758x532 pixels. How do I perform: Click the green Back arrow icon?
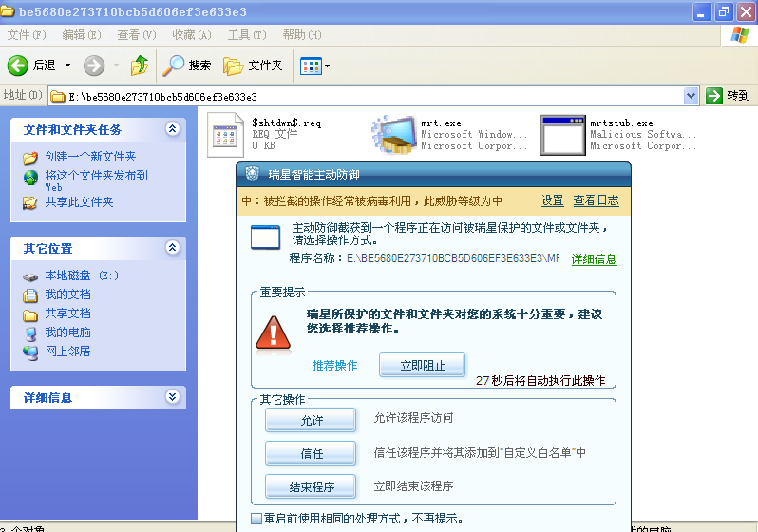click(x=18, y=66)
